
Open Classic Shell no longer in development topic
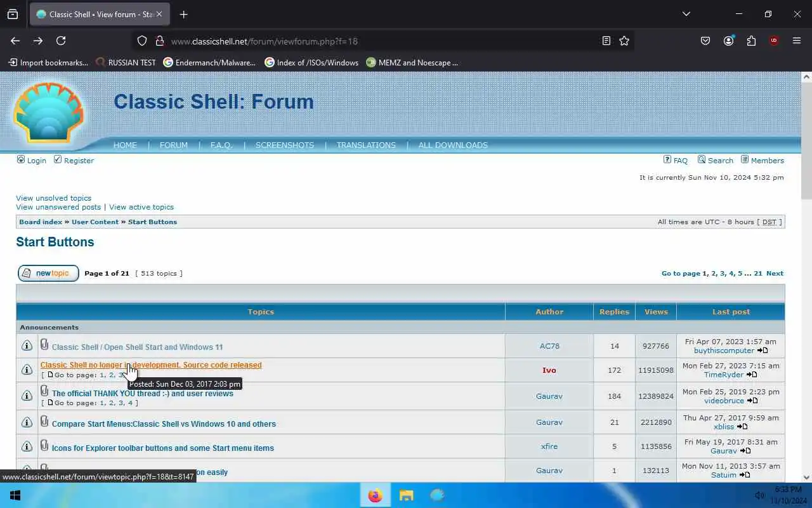(x=151, y=365)
